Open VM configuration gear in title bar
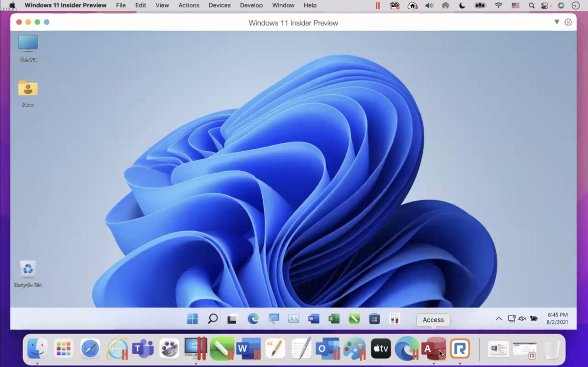The width and height of the screenshot is (588, 367). coord(568,22)
